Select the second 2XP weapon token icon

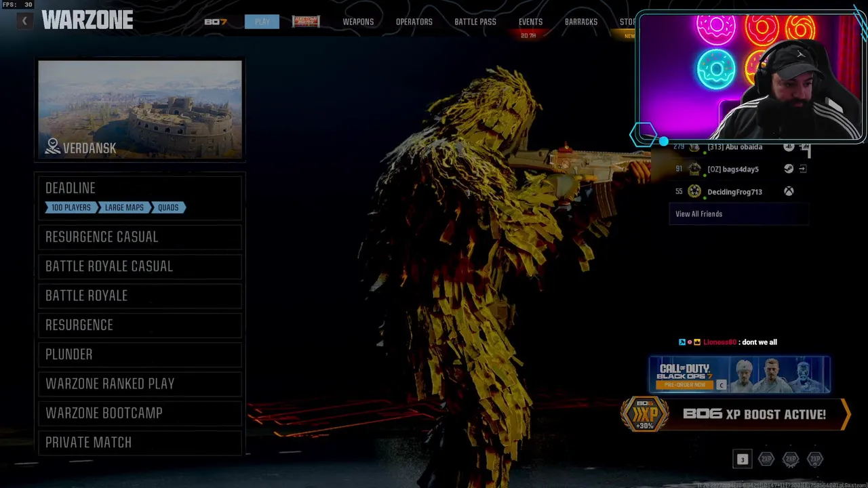pos(791,460)
